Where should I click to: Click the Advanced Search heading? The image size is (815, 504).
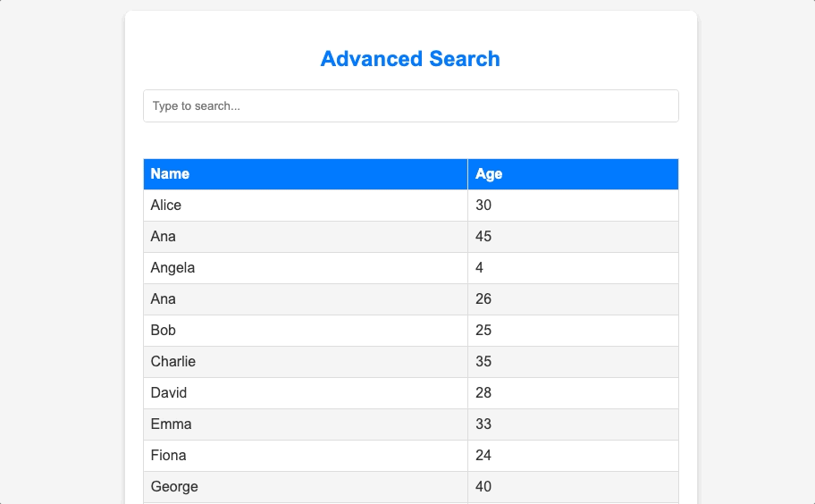click(x=410, y=59)
